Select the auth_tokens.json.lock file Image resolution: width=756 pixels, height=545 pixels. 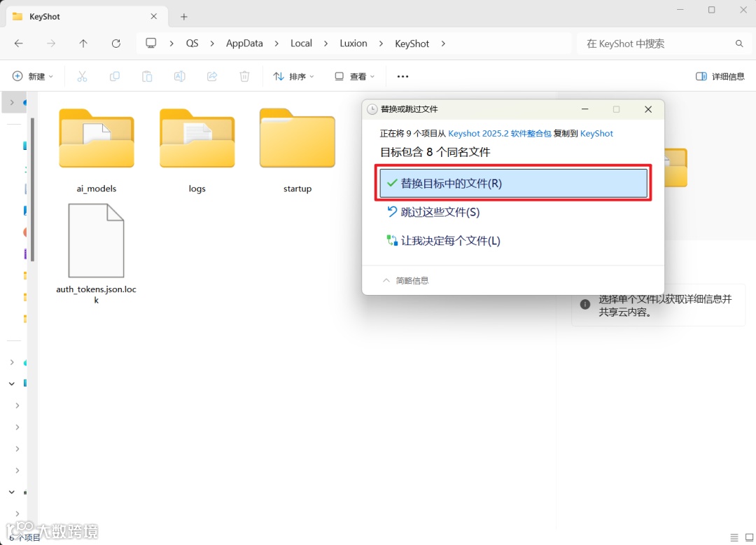pos(97,254)
